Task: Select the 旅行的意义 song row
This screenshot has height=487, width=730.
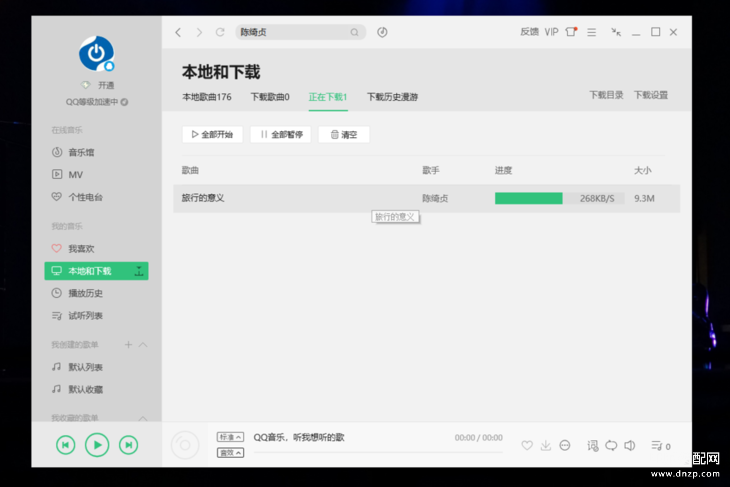Action: point(426,198)
